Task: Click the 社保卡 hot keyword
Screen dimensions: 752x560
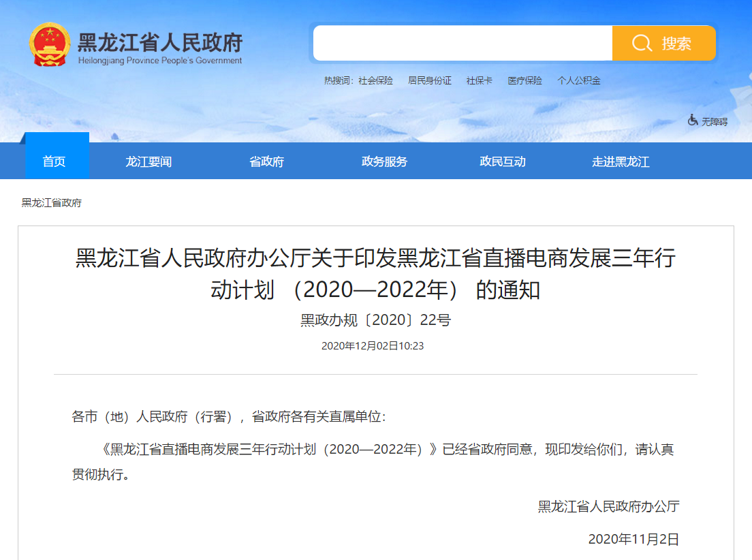Action: pyautogui.click(x=479, y=80)
